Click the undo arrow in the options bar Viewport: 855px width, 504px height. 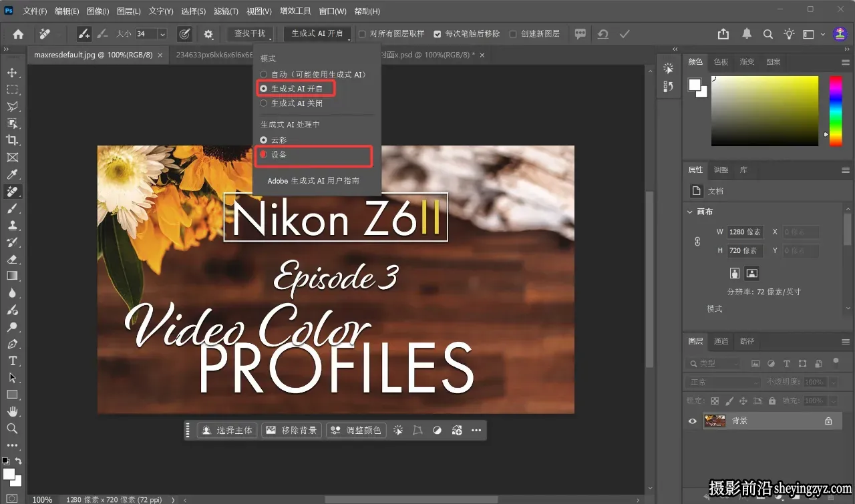(603, 34)
